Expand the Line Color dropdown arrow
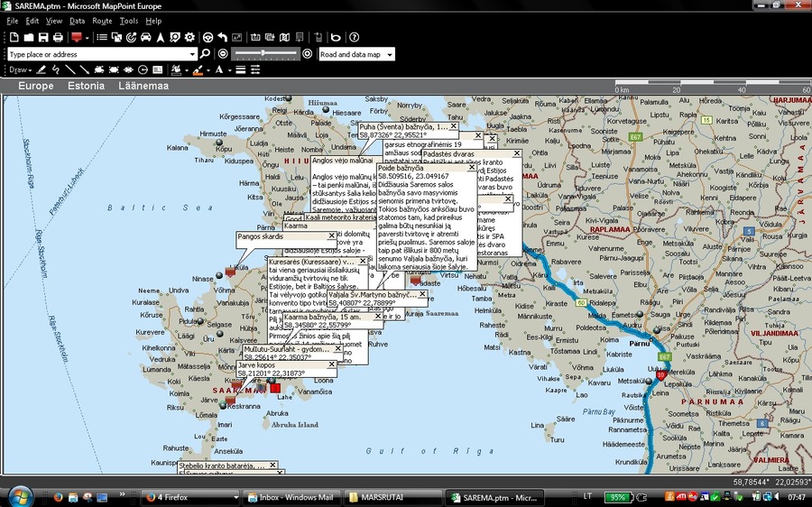 pos(208,69)
